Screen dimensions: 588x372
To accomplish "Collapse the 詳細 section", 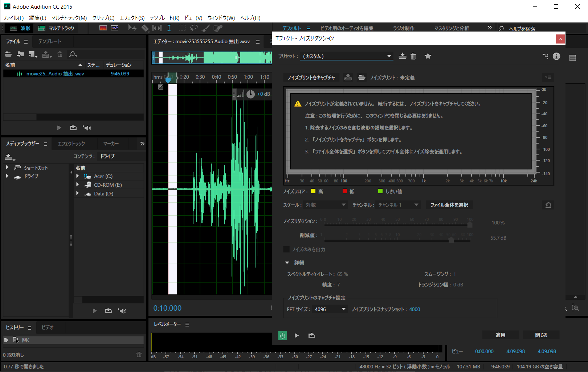I will [x=287, y=263].
